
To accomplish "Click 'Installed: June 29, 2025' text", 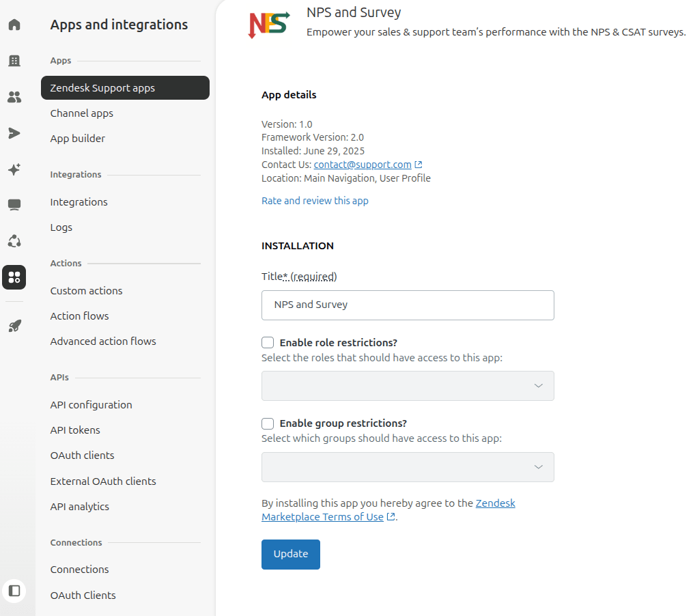I will 313,151.
